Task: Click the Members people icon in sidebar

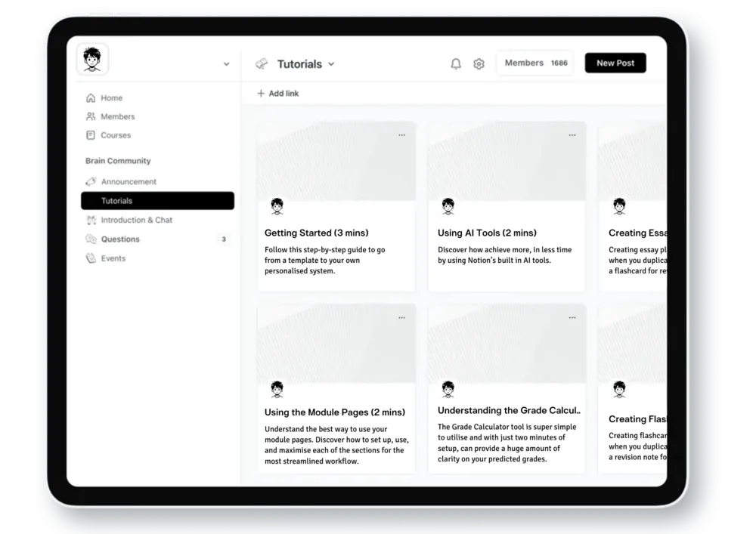Action: click(x=91, y=116)
